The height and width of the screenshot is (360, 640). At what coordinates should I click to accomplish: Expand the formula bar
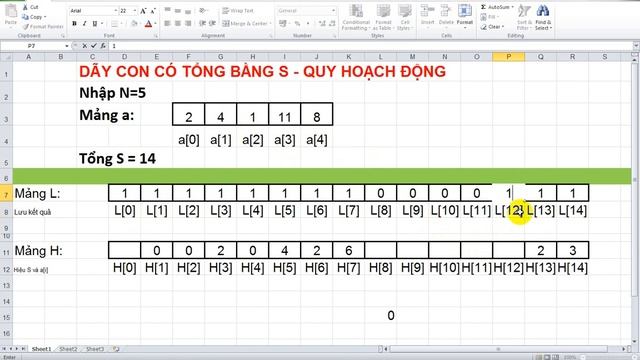pos(636,46)
